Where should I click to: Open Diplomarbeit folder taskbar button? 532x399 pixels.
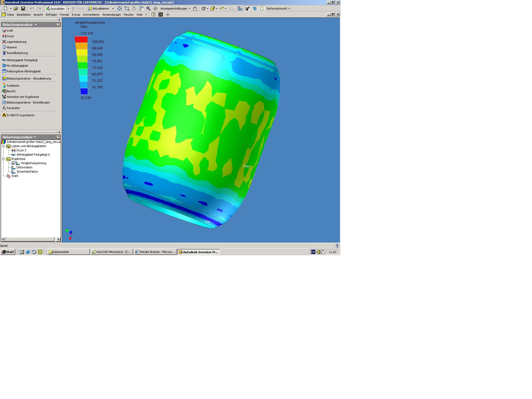click(x=69, y=252)
